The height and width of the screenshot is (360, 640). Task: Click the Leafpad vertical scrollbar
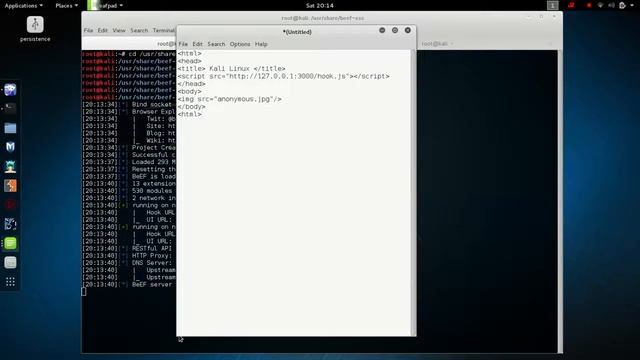(414, 193)
